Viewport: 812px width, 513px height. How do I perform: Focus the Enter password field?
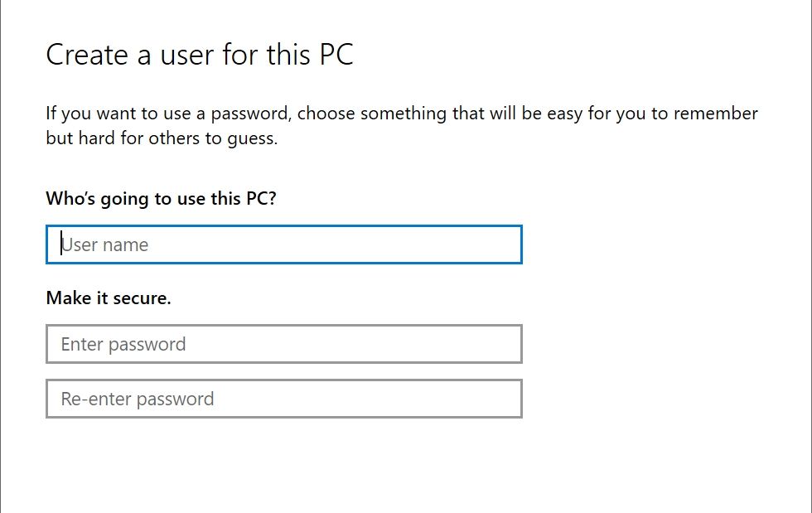(x=283, y=344)
